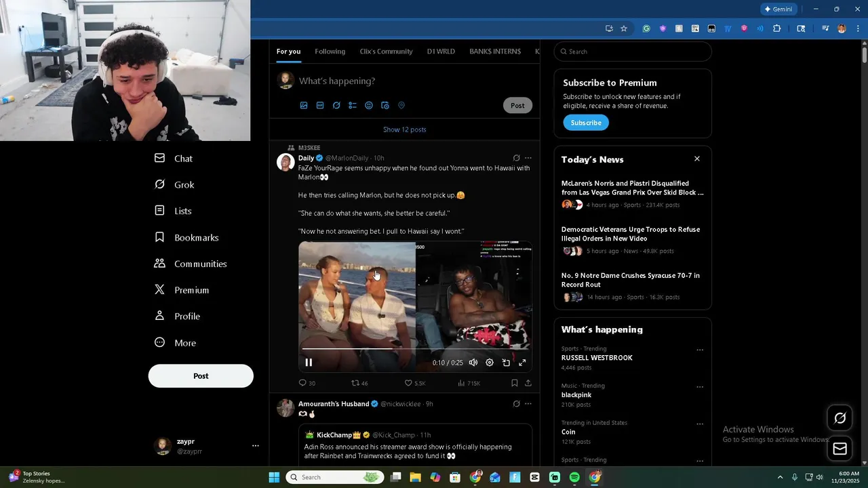Switch to the Following tab
Screen dimensions: 868x488
(330, 52)
